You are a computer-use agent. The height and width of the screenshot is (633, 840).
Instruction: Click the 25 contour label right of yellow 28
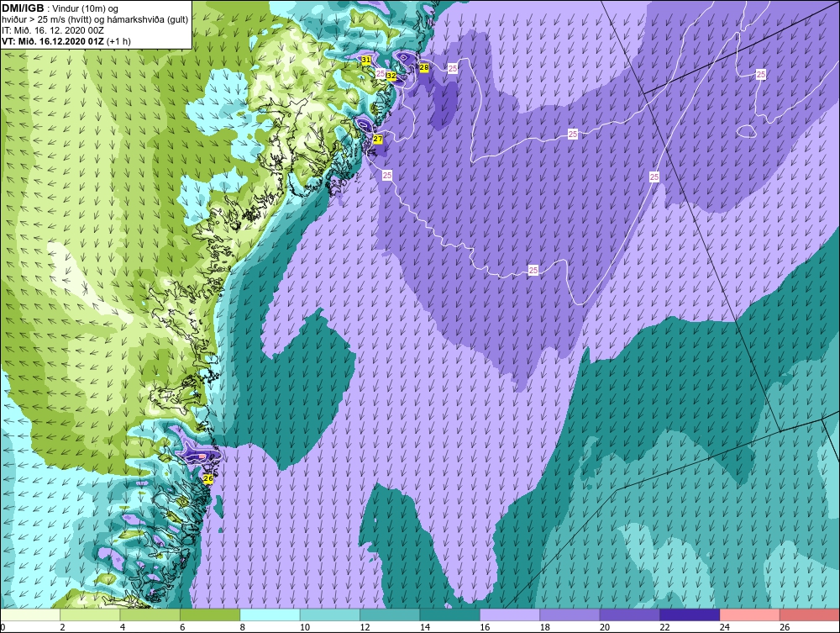[453, 69]
